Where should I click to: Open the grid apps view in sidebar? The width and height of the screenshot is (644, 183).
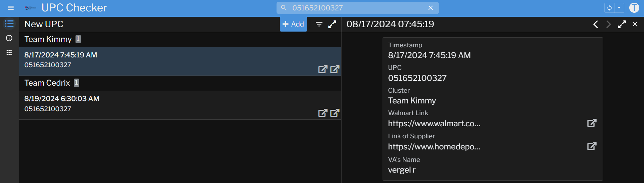9,52
